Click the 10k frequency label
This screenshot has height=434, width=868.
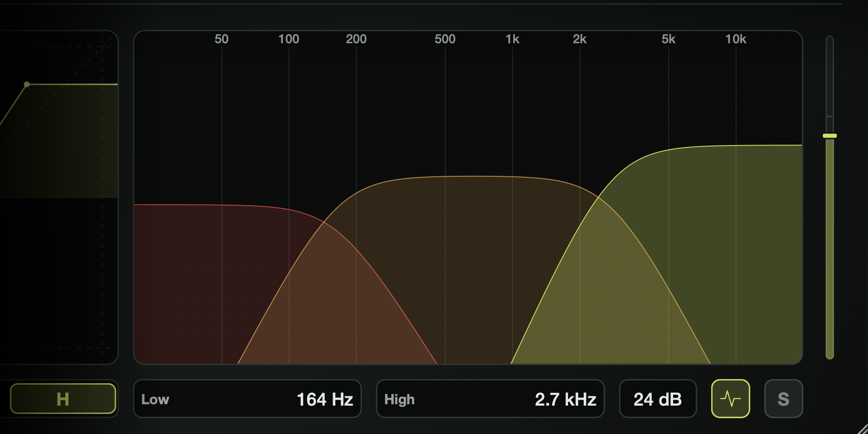point(735,39)
